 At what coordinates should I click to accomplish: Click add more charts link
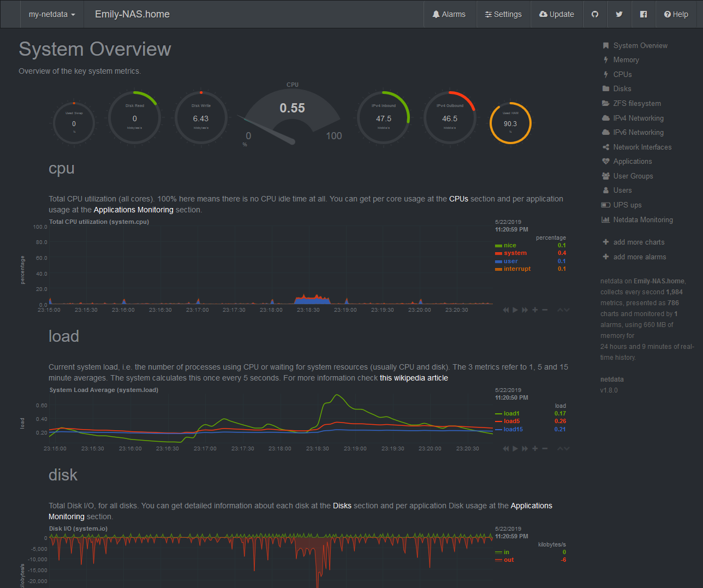pyautogui.click(x=639, y=242)
